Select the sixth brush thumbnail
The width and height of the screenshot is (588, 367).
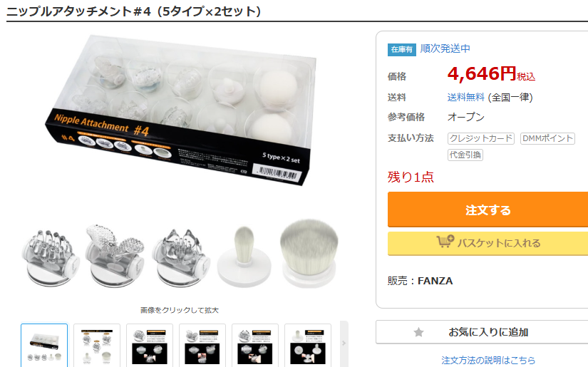coord(308,346)
